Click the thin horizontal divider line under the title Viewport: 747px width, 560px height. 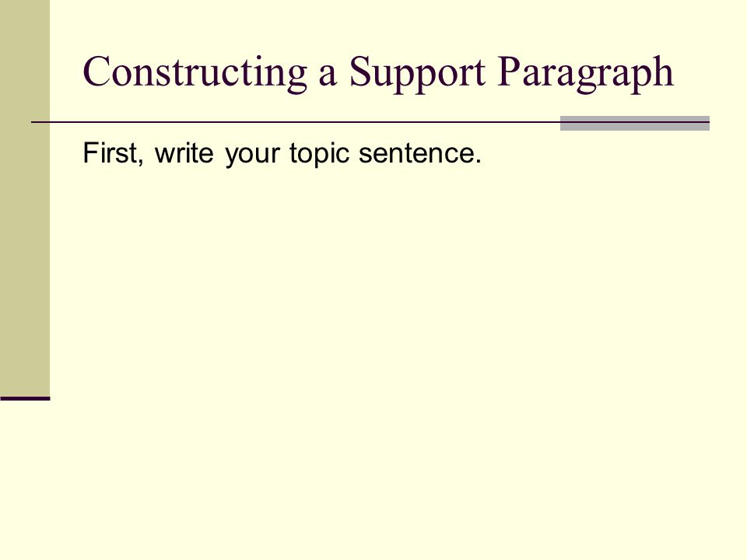point(296,122)
